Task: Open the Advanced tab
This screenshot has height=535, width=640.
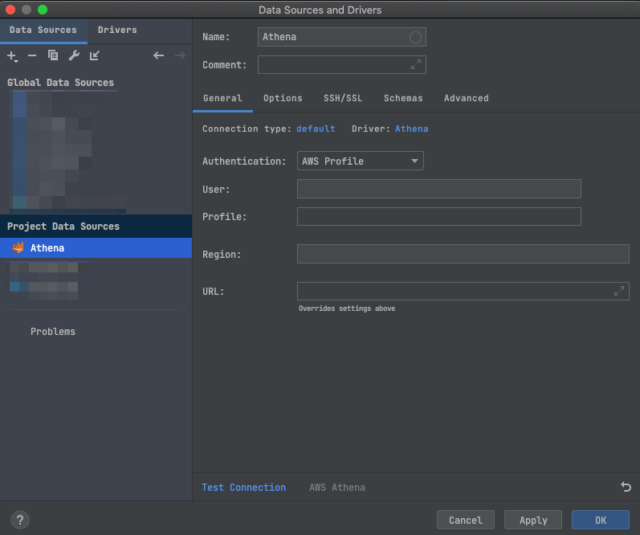Action: [466, 98]
